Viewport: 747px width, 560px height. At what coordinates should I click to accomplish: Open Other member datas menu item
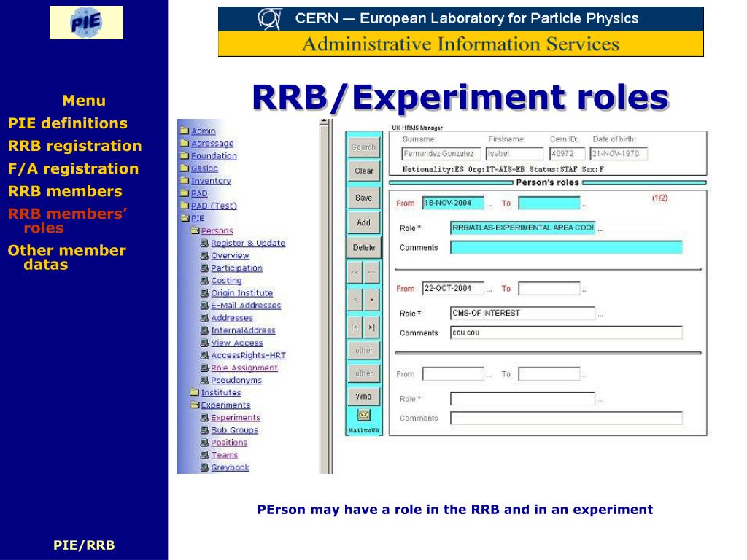pyautogui.click(x=66, y=257)
